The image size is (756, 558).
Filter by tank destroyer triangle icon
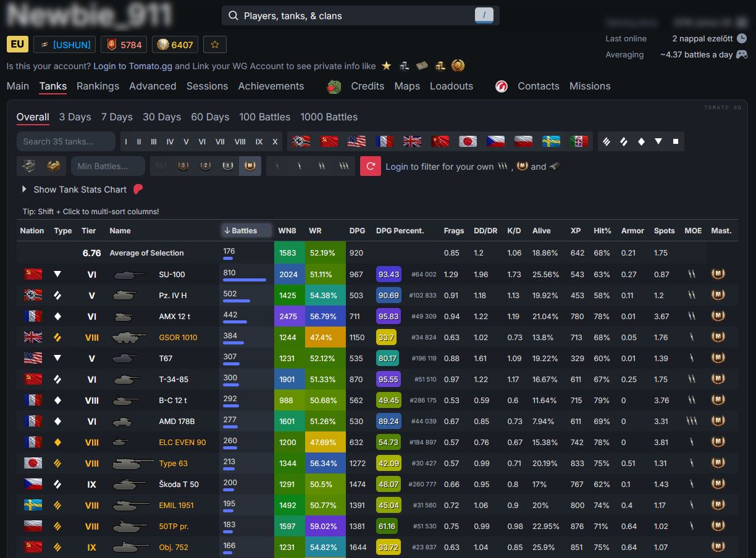(x=658, y=141)
